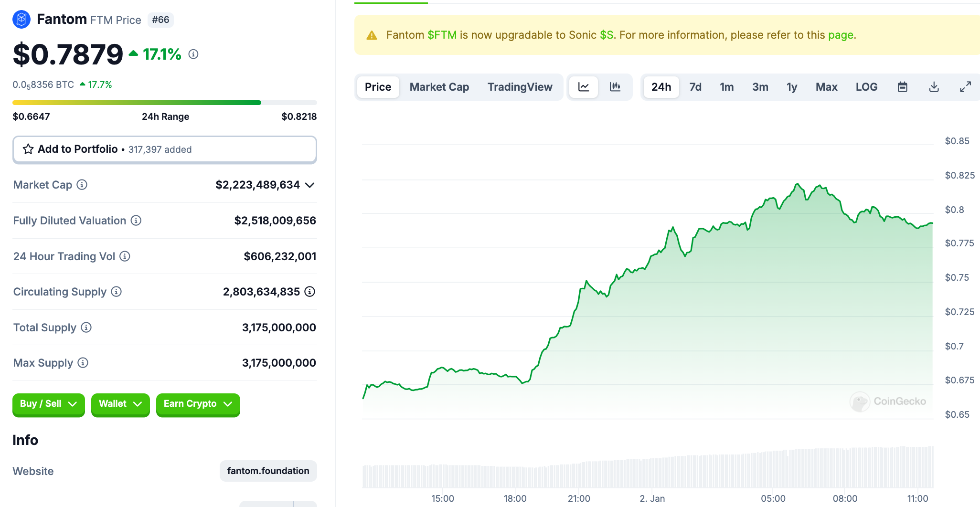The image size is (980, 507).
Task: Switch timeframe to 1y
Action: pyautogui.click(x=791, y=87)
